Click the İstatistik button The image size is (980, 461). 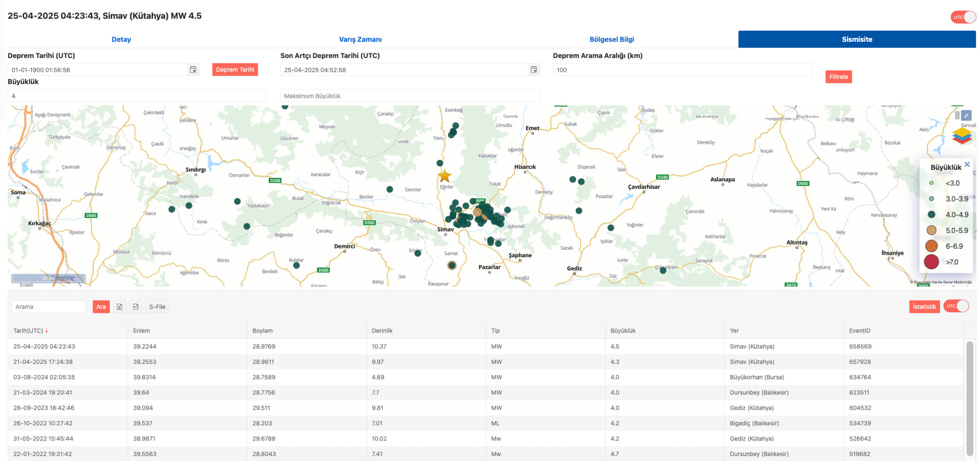pos(924,307)
